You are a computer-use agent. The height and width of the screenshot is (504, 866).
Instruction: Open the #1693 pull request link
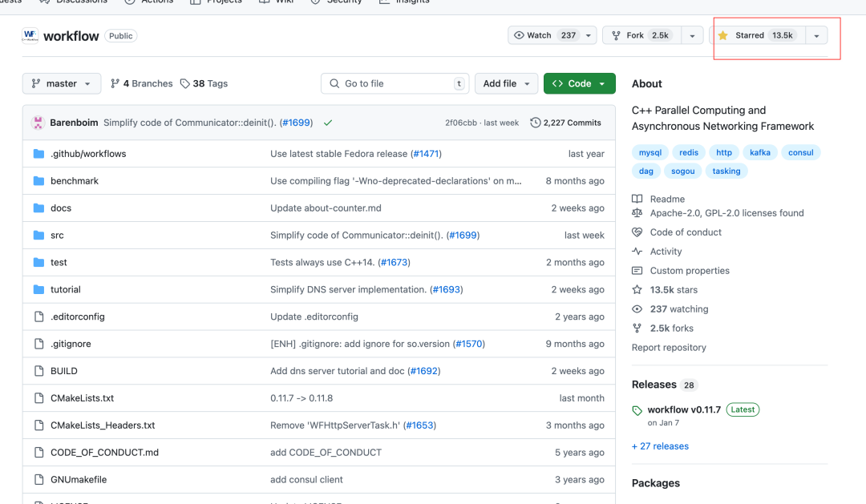tap(447, 289)
